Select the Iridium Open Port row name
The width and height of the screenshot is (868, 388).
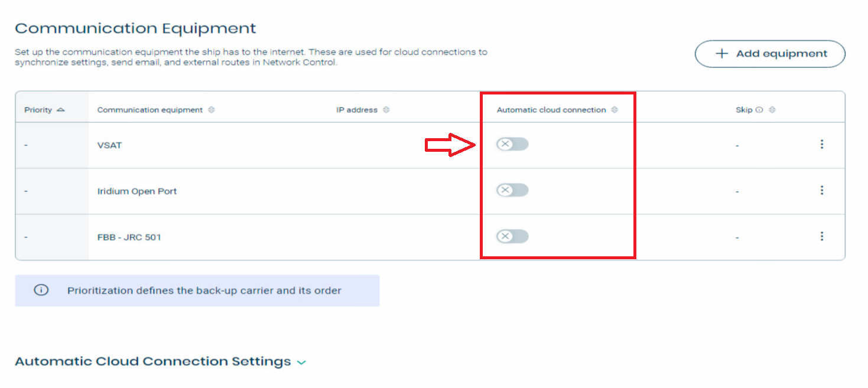coord(137,191)
